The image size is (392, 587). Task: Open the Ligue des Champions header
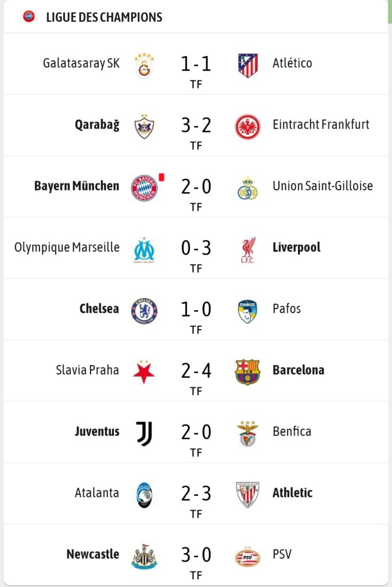click(x=104, y=17)
